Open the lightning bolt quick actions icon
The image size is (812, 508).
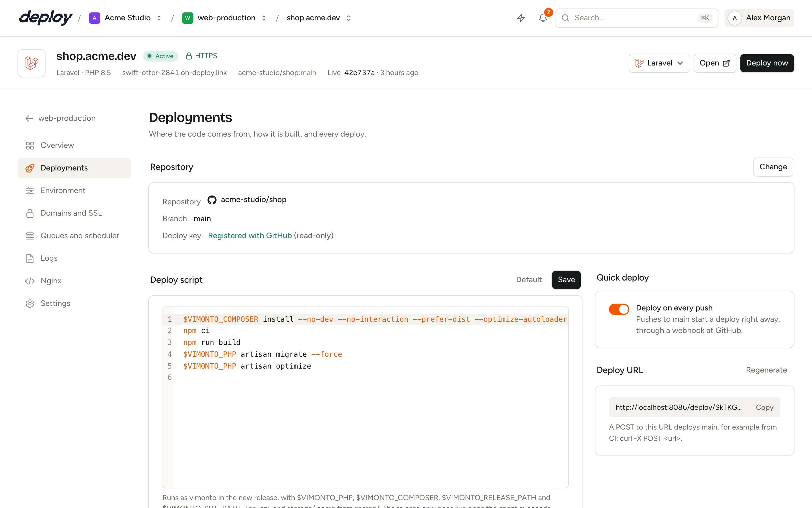tap(521, 18)
